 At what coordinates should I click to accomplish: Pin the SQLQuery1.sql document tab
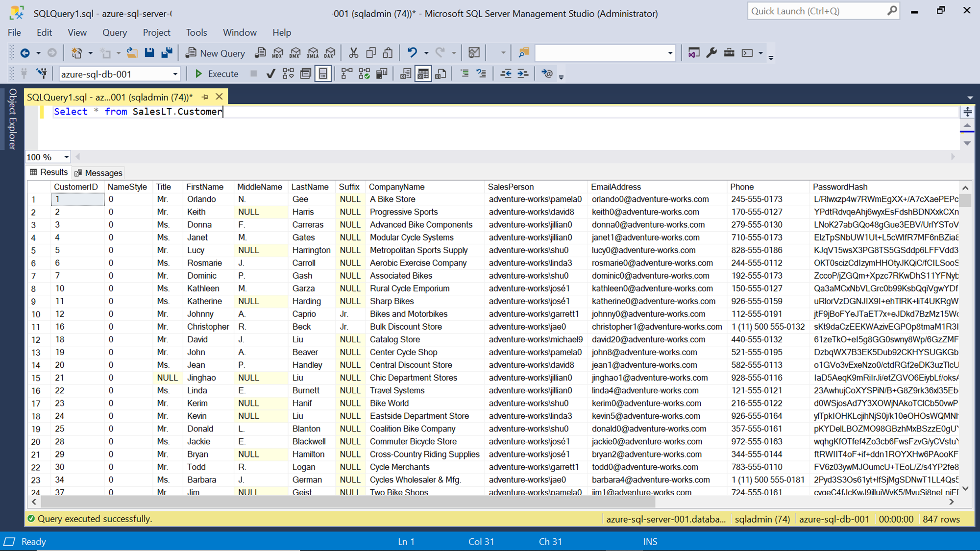tap(205, 96)
